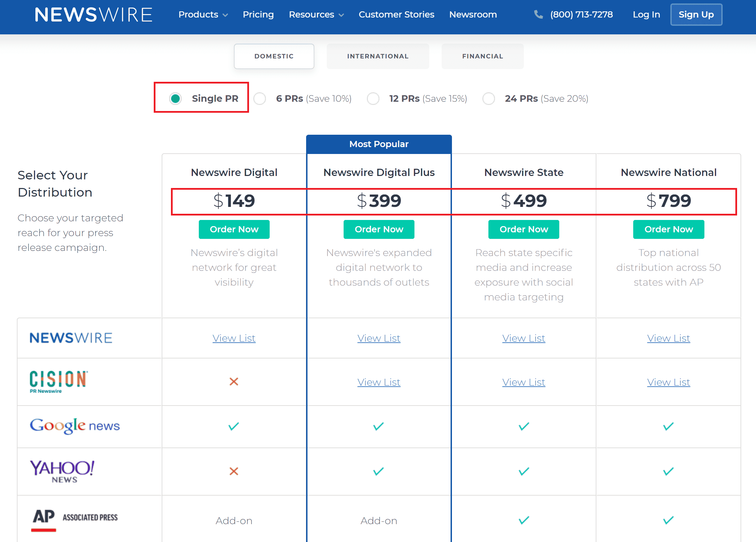
Task: View List for Newswire row under Newswire National
Action: (669, 338)
